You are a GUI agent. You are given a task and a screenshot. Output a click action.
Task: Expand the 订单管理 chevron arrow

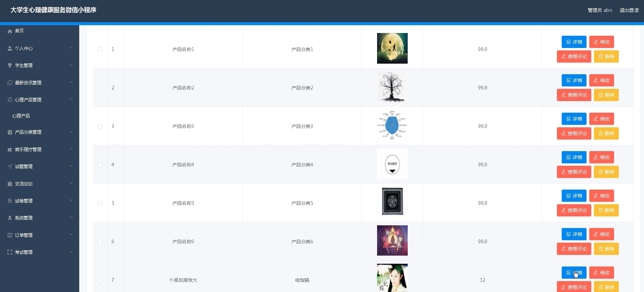click(x=71, y=235)
